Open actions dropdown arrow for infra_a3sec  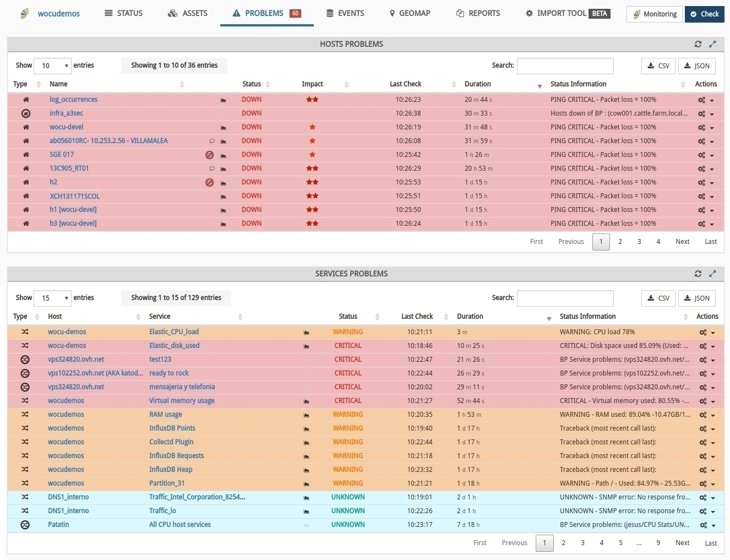pos(712,115)
